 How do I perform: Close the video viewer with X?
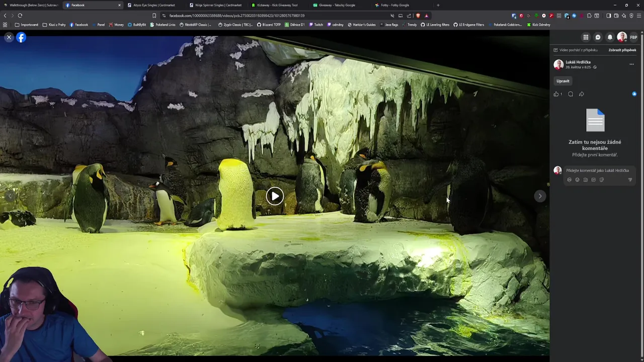coord(9,37)
